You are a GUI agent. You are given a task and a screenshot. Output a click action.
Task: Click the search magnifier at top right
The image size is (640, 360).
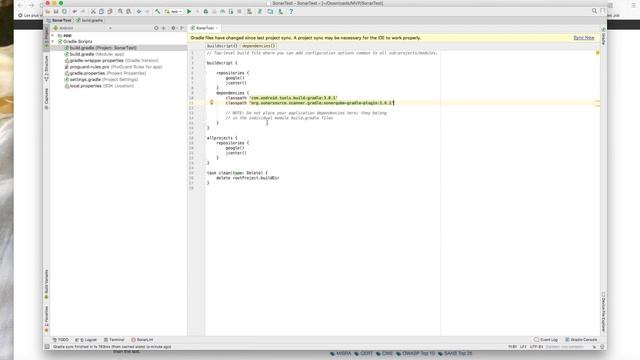[x=594, y=11]
